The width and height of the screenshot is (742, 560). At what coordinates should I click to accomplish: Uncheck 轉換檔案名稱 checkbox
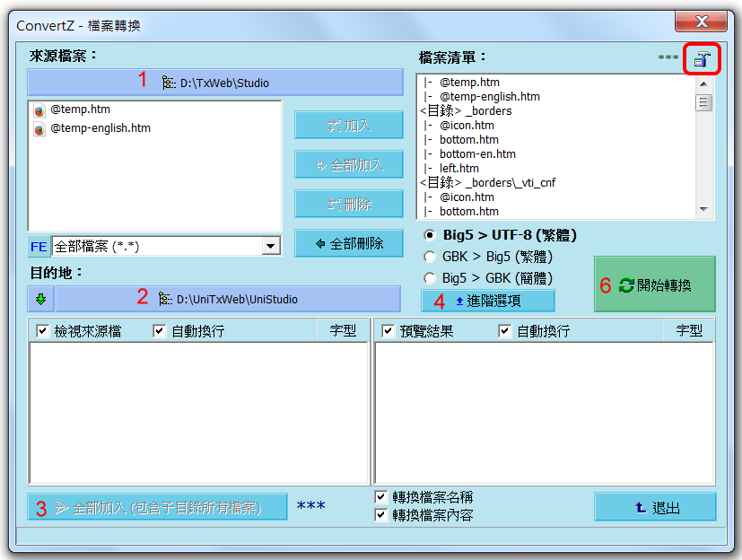click(381, 497)
